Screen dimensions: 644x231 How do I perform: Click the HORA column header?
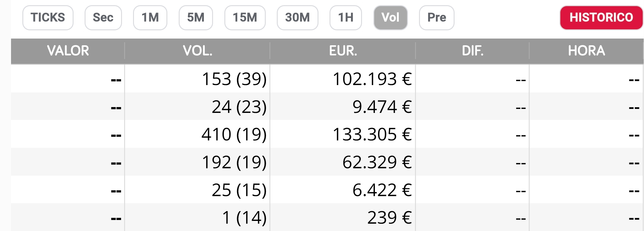pos(586,51)
